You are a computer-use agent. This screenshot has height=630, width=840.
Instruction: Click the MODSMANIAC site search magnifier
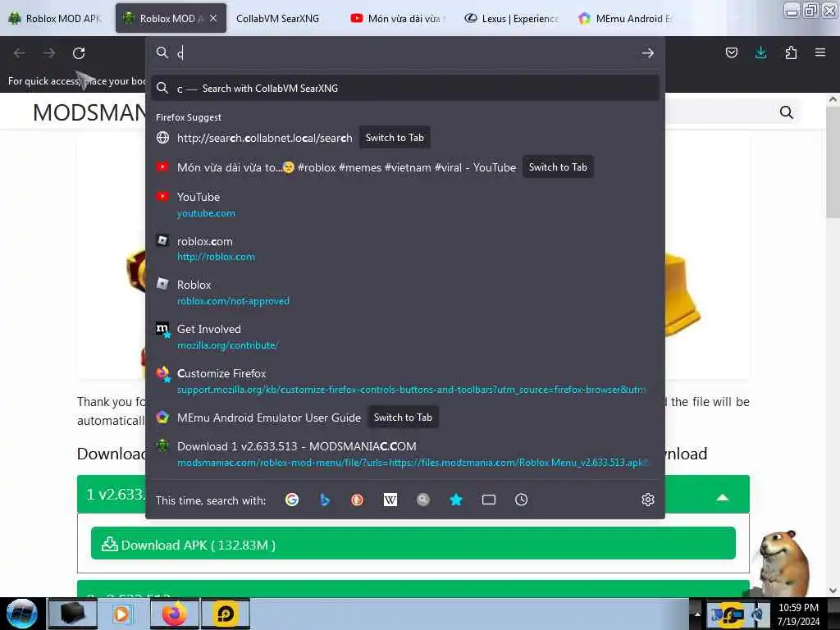786,112
